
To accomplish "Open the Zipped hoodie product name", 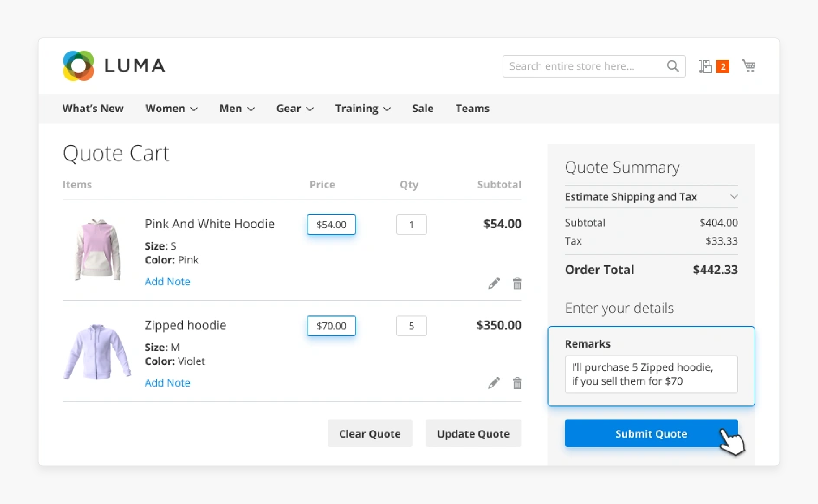I will (x=185, y=325).
